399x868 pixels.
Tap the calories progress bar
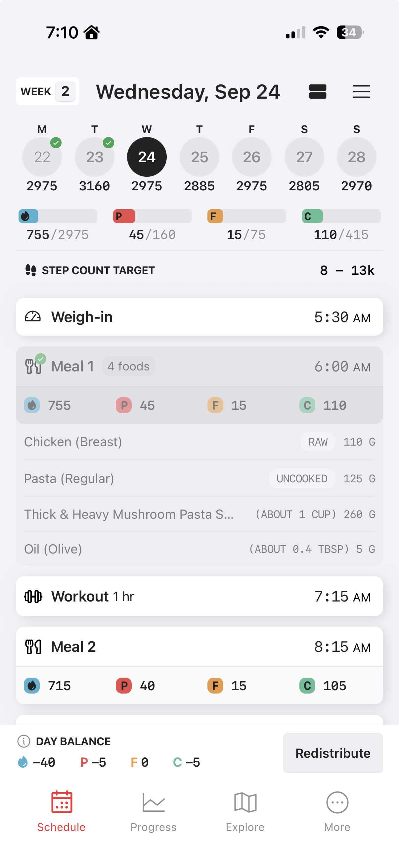58,216
